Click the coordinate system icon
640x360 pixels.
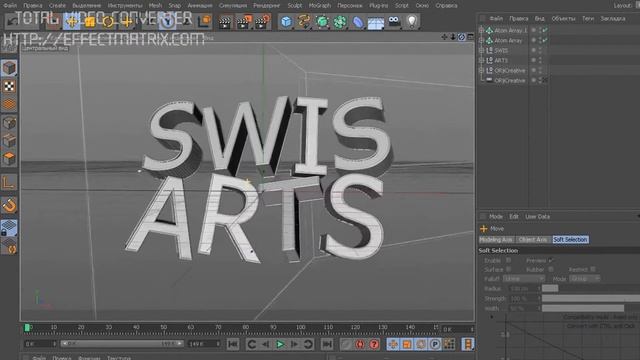[x=204, y=22]
